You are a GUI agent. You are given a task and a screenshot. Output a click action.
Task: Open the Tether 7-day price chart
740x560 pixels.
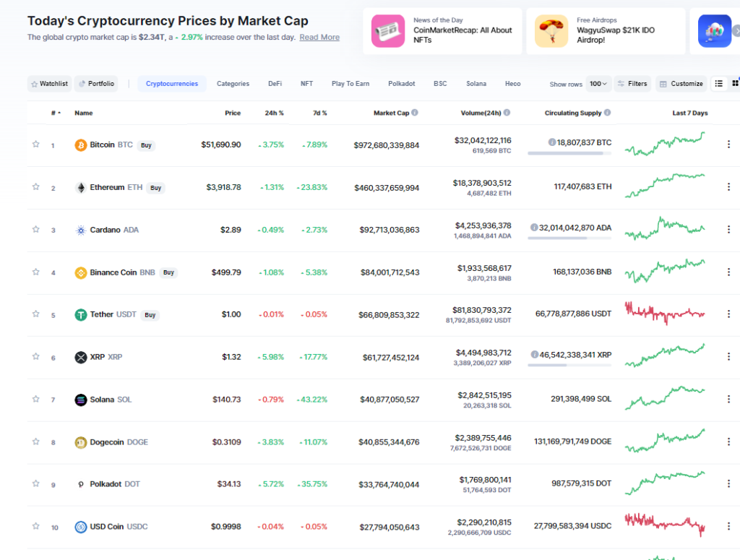665,314
